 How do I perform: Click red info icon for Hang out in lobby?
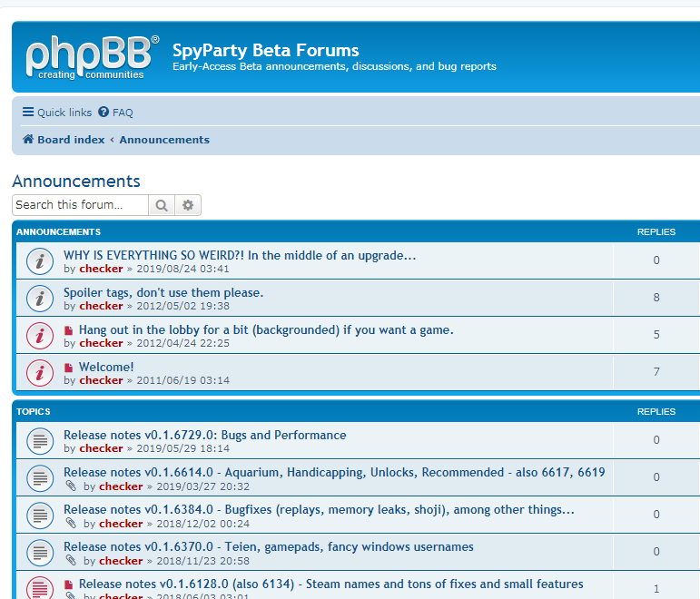[40, 336]
